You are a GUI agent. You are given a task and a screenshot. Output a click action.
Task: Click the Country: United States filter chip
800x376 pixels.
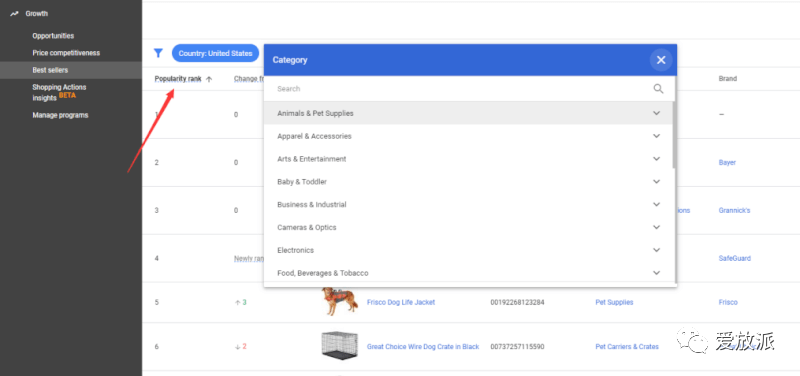[x=215, y=53]
